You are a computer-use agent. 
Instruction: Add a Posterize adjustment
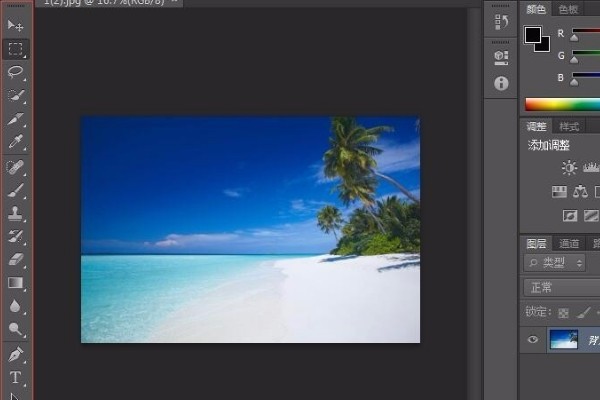[592, 216]
